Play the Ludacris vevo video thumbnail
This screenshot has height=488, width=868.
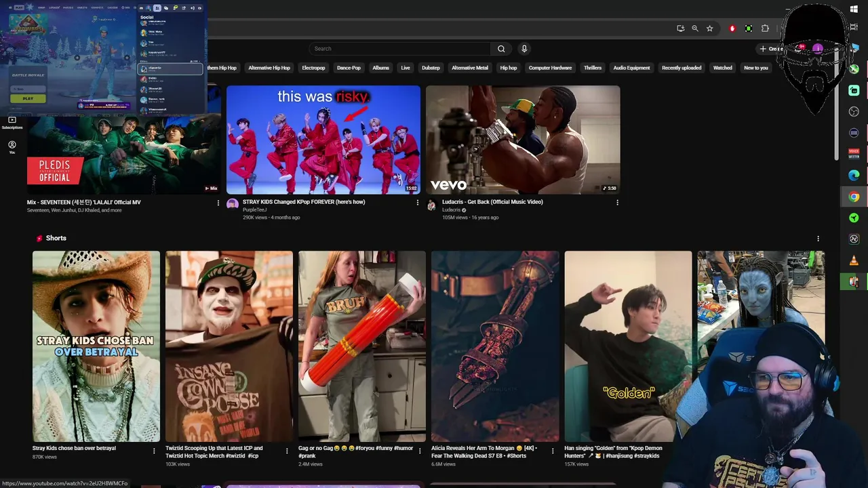point(523,140)
